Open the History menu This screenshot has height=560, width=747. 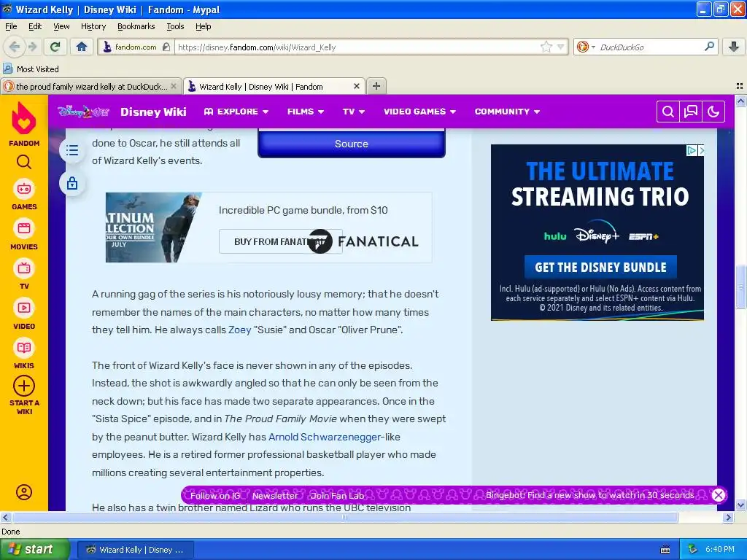coord(93,26)
